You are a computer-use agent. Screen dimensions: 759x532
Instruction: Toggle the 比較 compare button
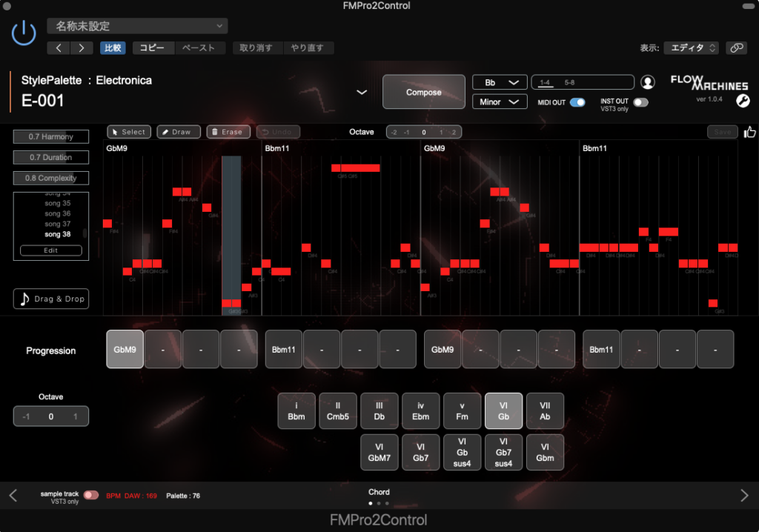point(113,48)
